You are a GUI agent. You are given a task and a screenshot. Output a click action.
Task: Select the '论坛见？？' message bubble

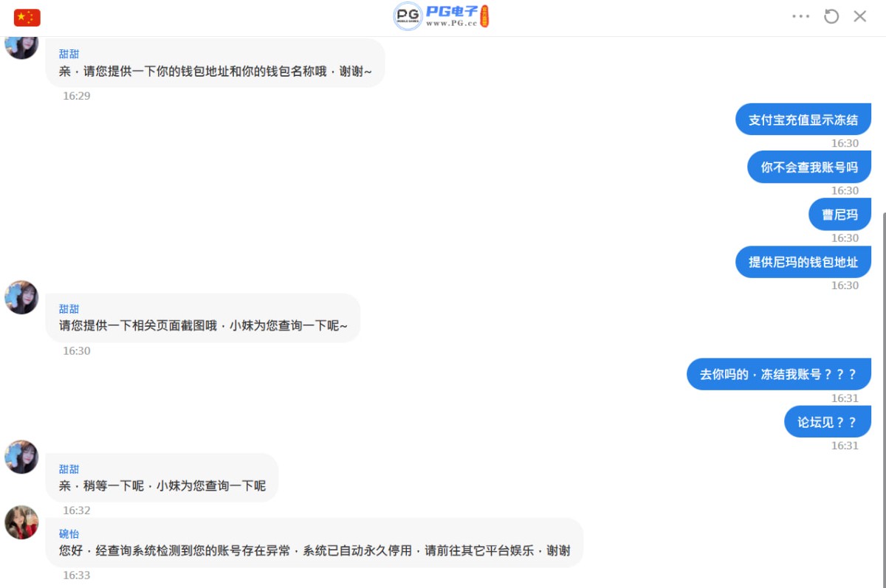point(827,421)
